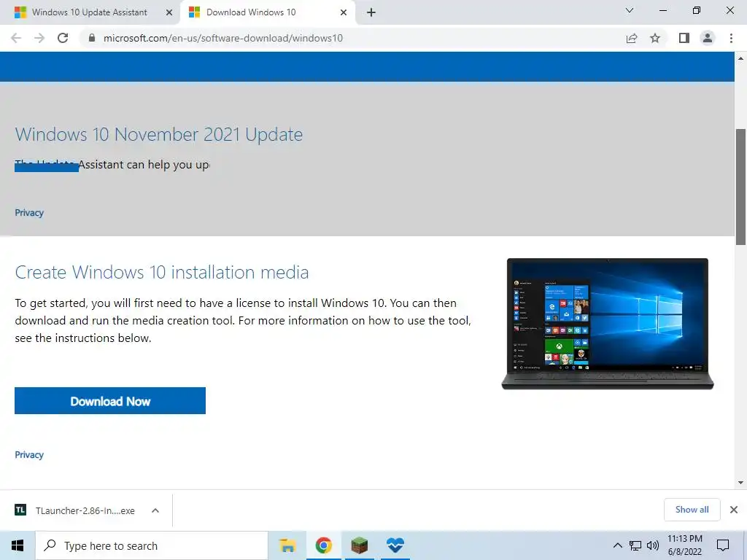Click the page scroll down arrow
Viewport: 747px width, 560px height.
(x=740, y=483)
